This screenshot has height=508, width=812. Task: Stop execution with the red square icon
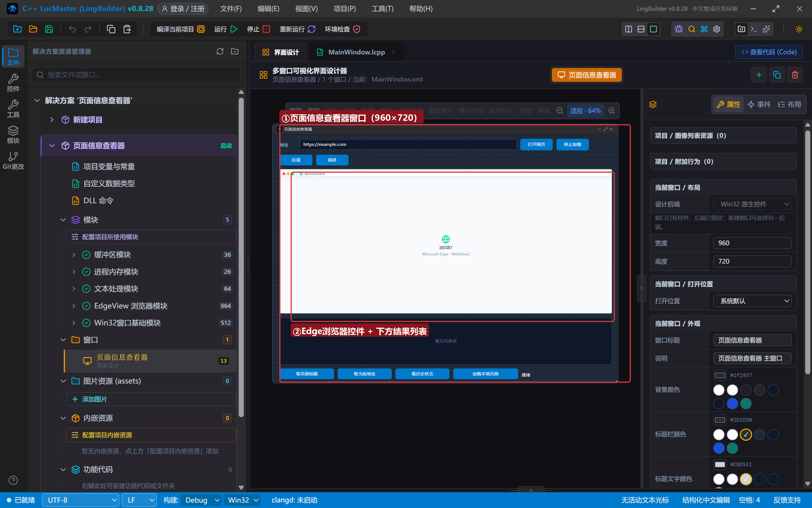(266, 29)
